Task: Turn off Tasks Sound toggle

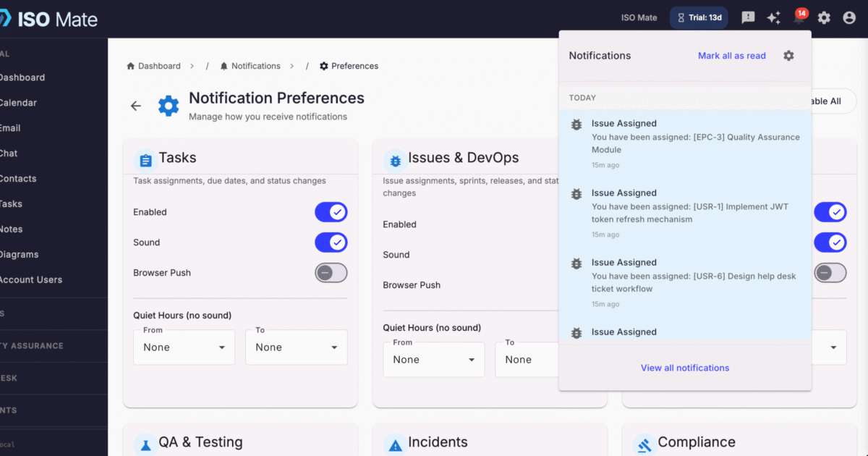Action: tap(331, 242)
